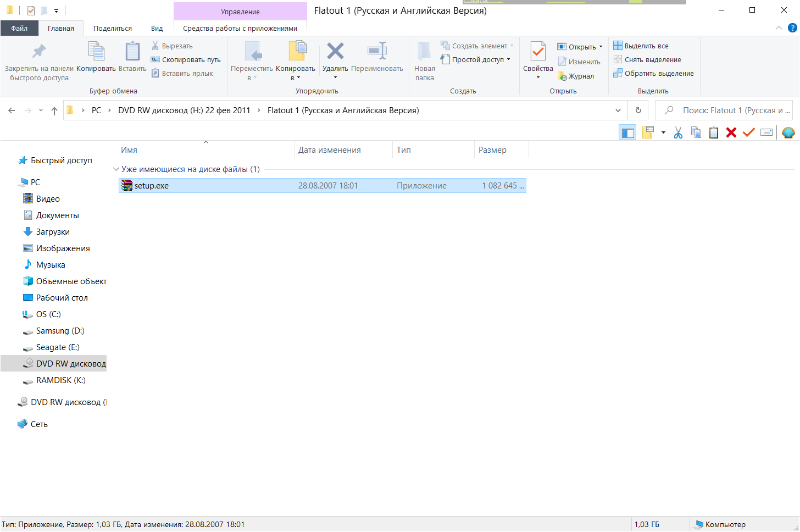Image resolution: width=800 pixels, height=532 pixels.
Task: Click Invert selection (Обратить выделение)
Action: pyautogui.click(x=653, y=73)
